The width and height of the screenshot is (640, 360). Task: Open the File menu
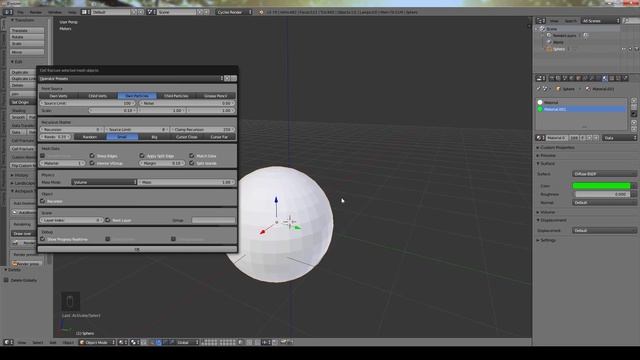pyautogui.click(x=20, y=12)
